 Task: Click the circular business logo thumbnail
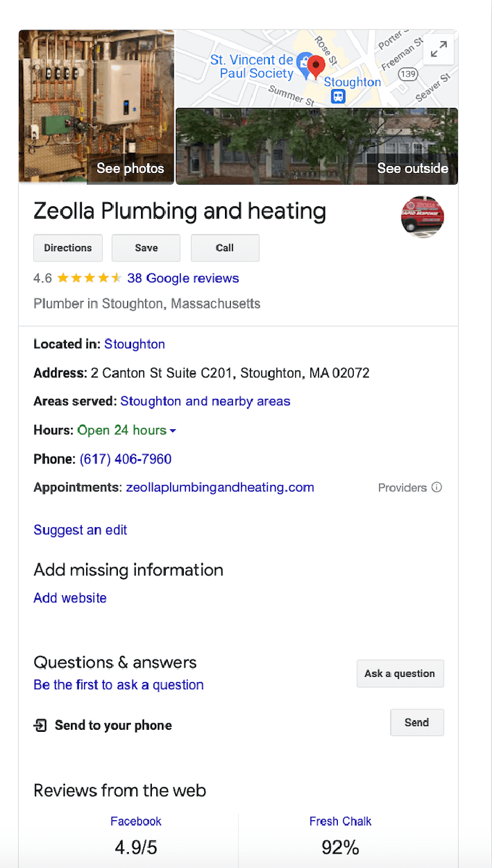(x=423, y=216)
